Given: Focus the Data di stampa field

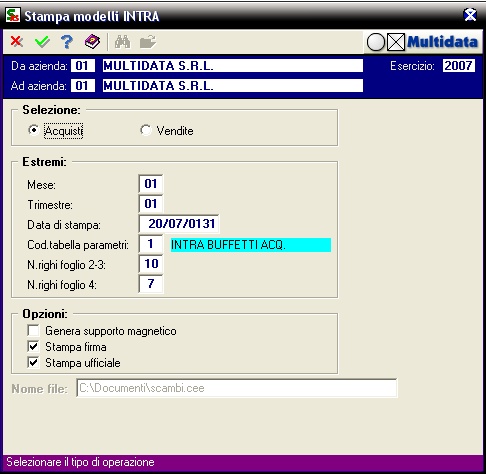Looking at the screenshot, I should [x=179, y=224].
